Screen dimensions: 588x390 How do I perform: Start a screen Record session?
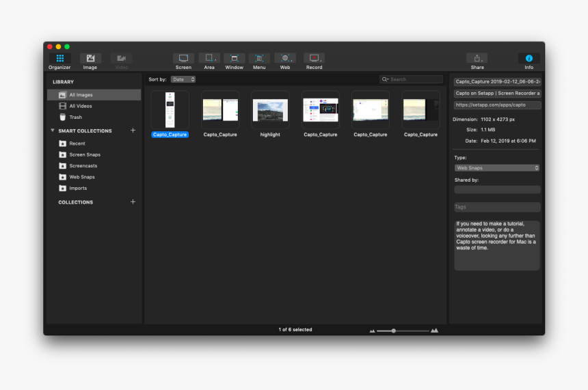pos(314,59)
